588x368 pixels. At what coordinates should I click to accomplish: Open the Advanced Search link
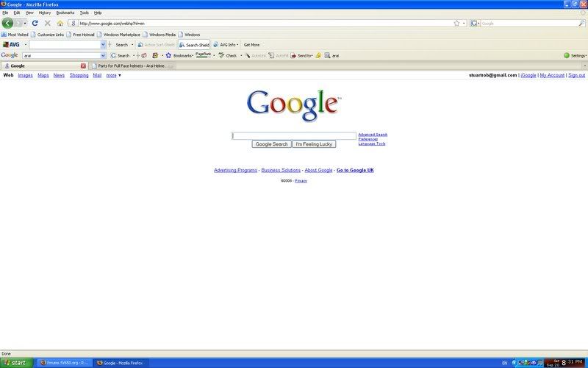[x=373, y=135]
